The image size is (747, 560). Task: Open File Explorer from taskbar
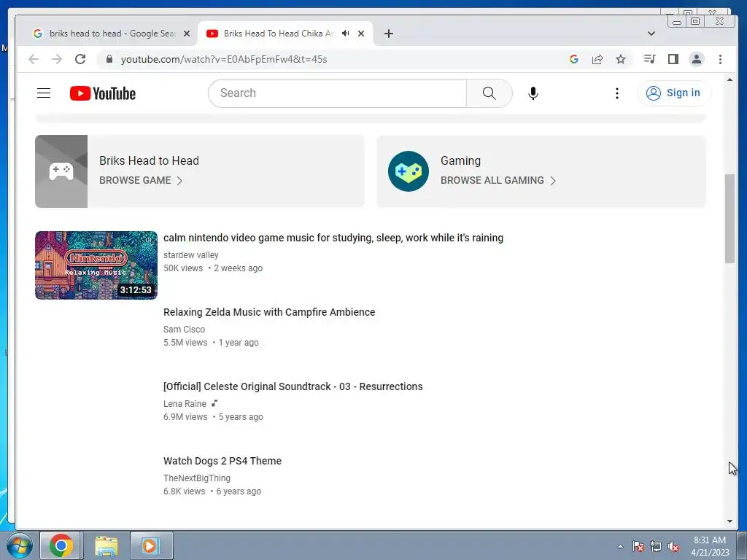[x=107, y=545]
